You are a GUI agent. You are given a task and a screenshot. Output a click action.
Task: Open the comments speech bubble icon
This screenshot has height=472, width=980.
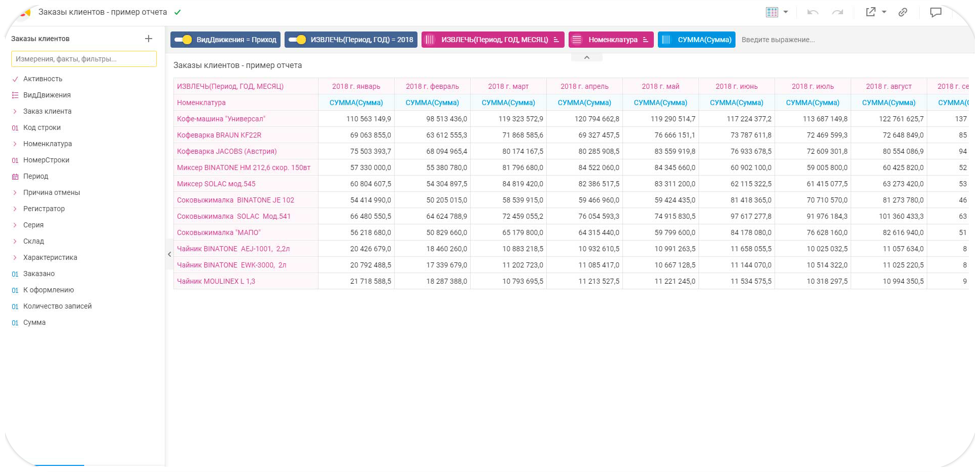(935, 12)
